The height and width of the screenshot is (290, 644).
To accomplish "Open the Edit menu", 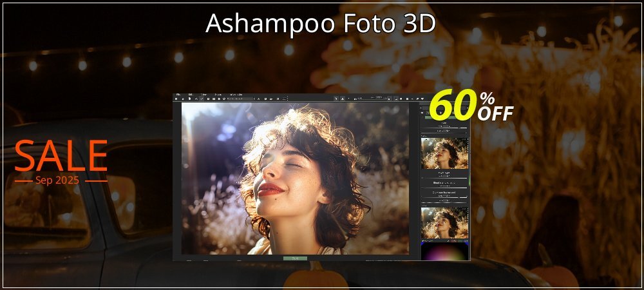I will [x=191, y=95].
